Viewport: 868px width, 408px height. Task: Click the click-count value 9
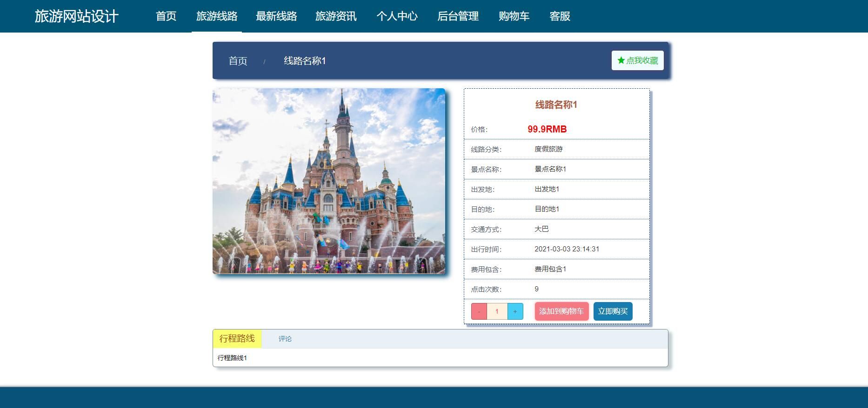(x=537, y=289)
